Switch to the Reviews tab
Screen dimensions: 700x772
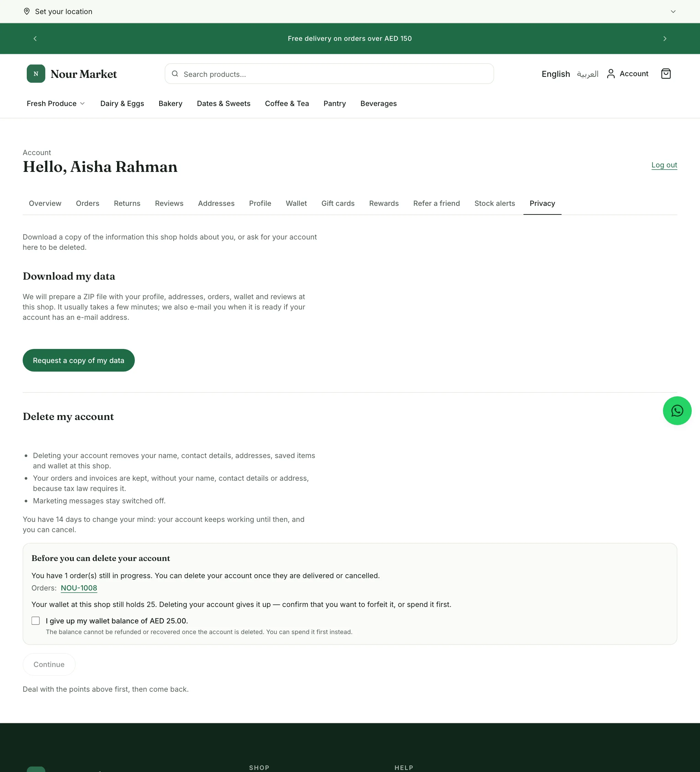tap(169, 203)
